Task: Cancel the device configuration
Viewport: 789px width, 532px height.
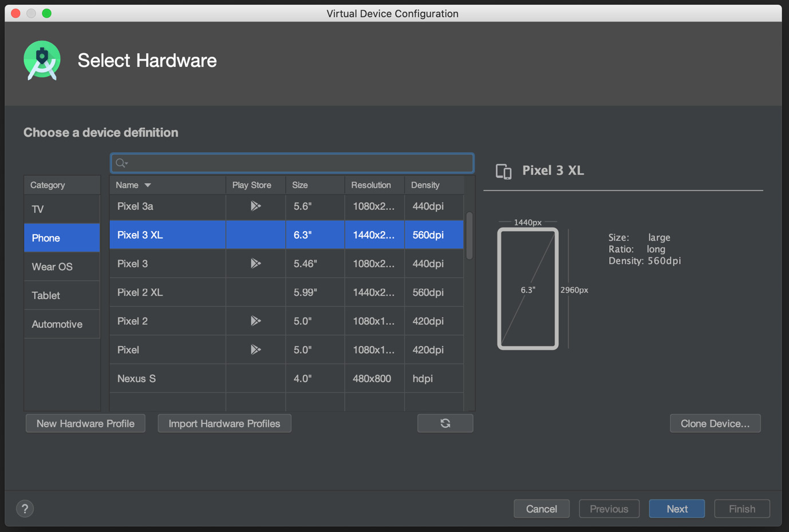Action: 542,509
